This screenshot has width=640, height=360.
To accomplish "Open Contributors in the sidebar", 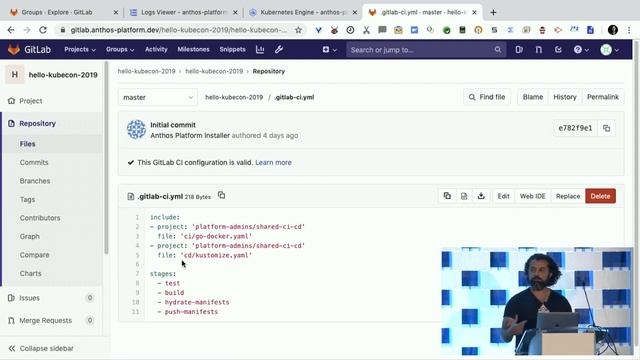I will coord(40,218).
